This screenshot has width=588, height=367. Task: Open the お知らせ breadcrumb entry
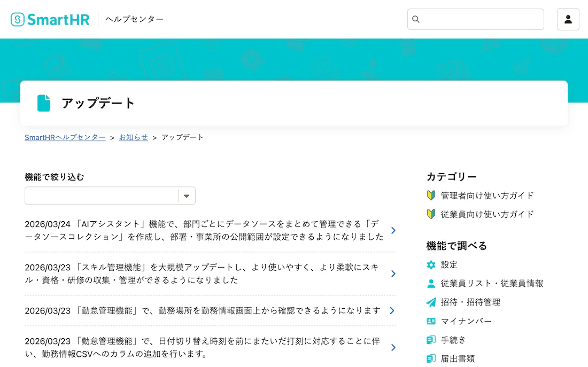point(133,137)
